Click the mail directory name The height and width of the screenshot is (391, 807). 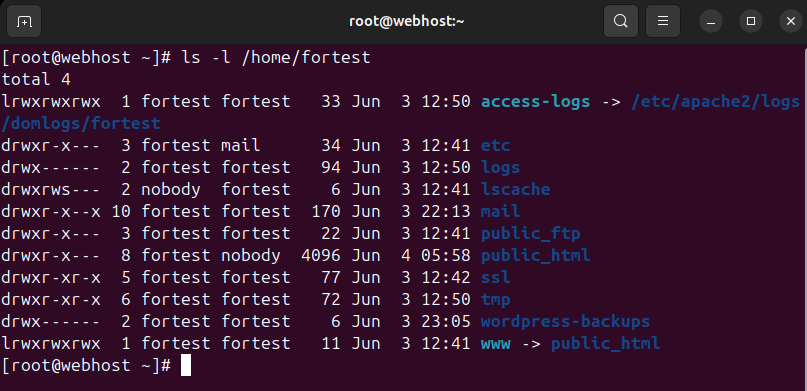(500, 211)
